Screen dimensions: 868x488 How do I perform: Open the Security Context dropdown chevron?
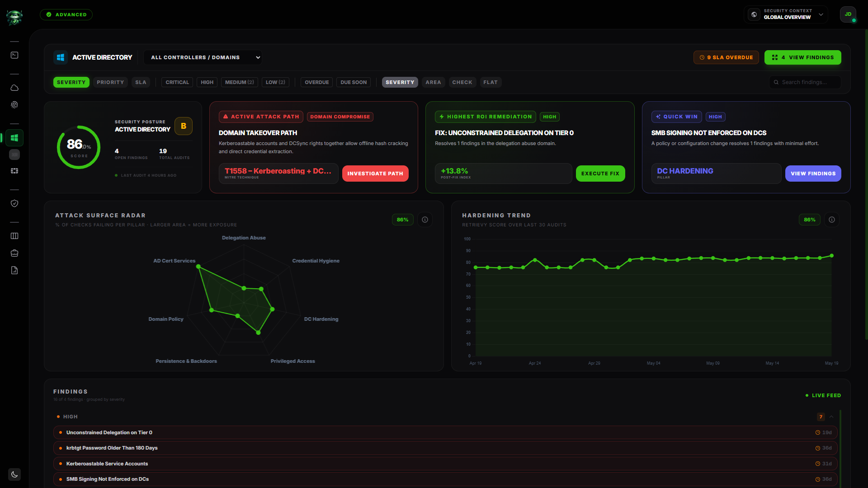click(x=821, y=14)
